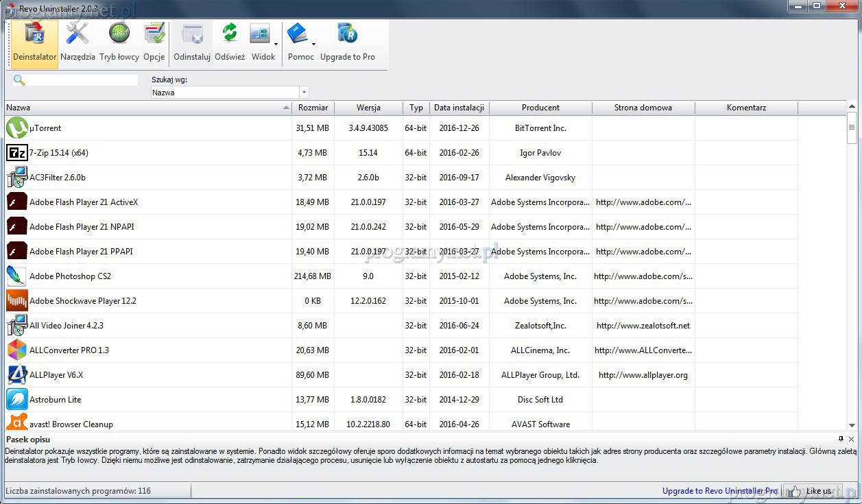Select the Adobe Photoshop CS2 icon
This screenshot has height=504, width=862.
(17, 276)
